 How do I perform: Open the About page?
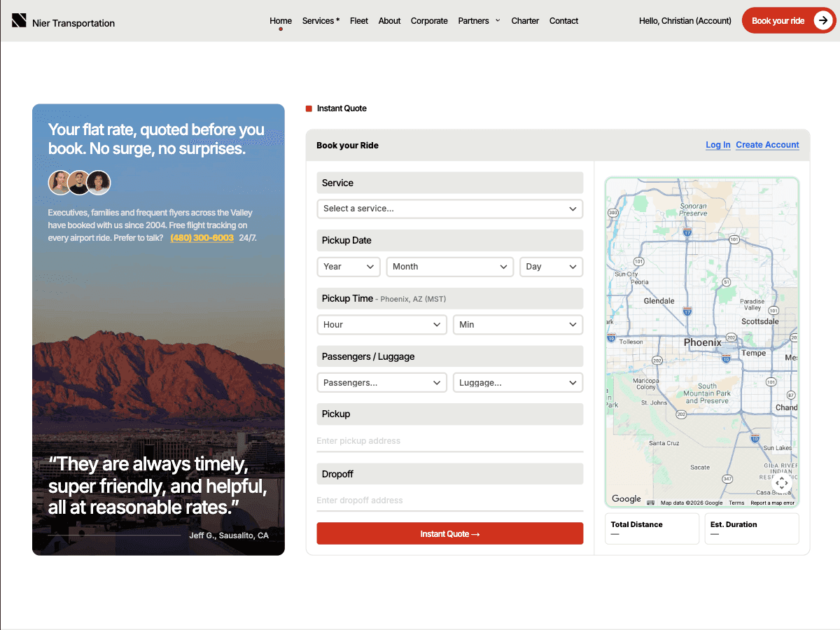pyautogui.click(x=389, y=21)
